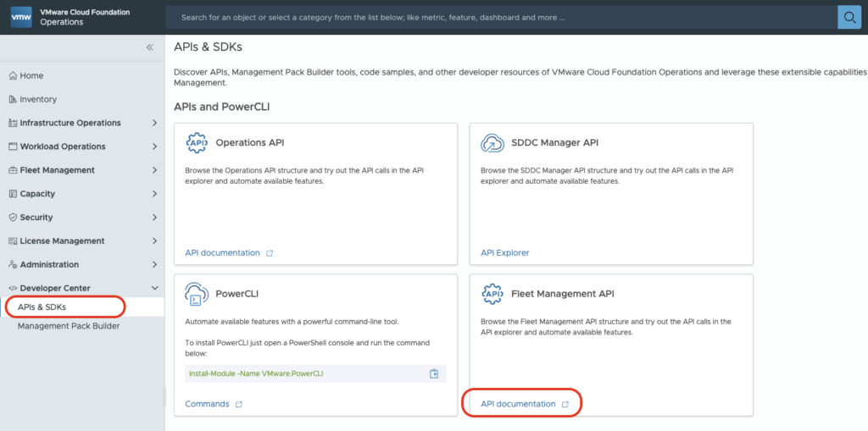
Task: Click the VMW logo icon
Action: (x=19, y=17)
